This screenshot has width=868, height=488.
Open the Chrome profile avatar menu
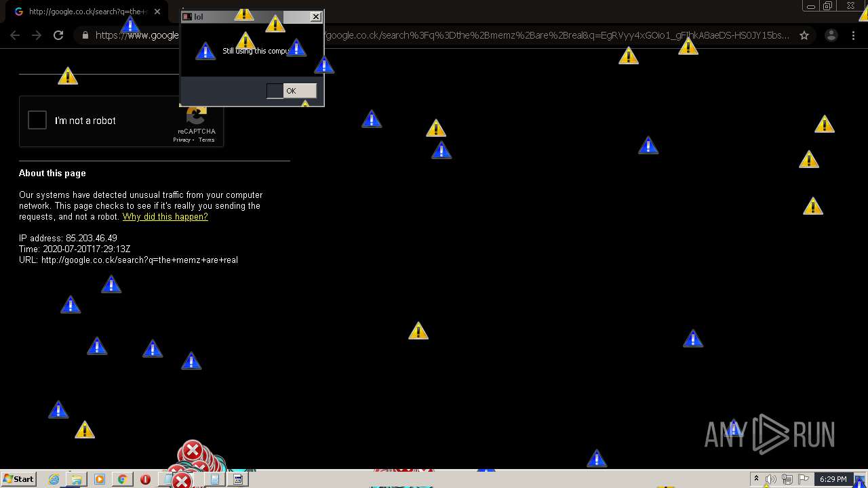pos(831,35)
